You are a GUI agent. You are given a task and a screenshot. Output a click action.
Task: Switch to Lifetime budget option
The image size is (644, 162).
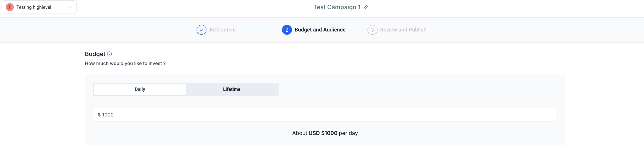click(x=231, y=89)
